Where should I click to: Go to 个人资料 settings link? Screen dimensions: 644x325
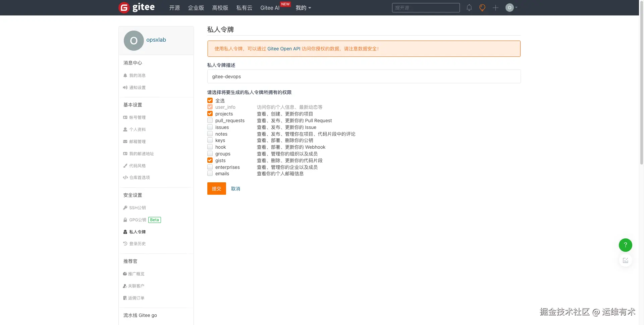coord(138,130)
